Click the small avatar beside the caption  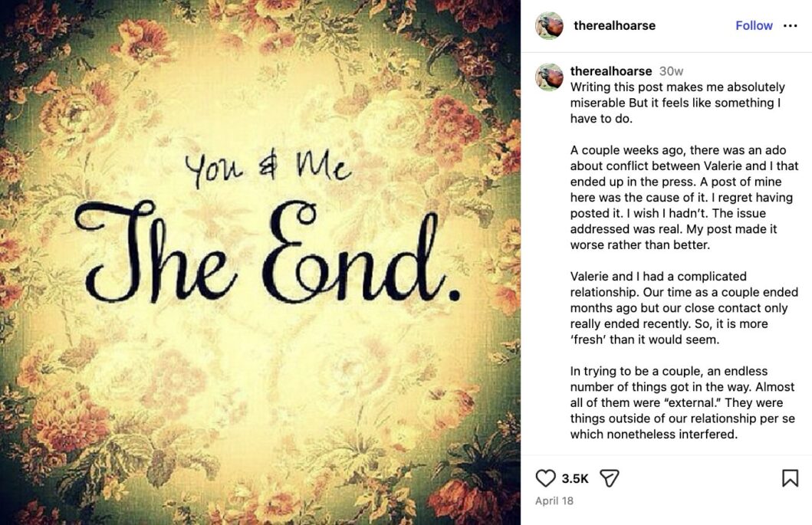coord(549,77)
